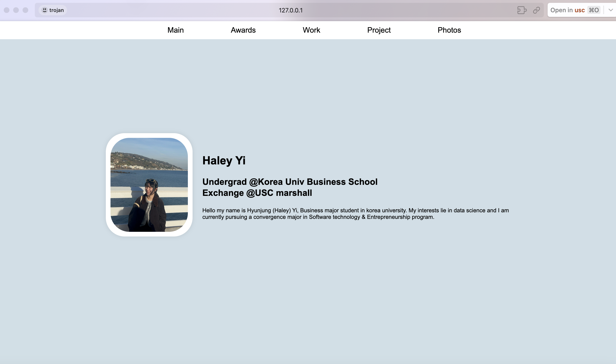Open the extensions puzzle icon
616x364 pixels.
pos(522,10)
